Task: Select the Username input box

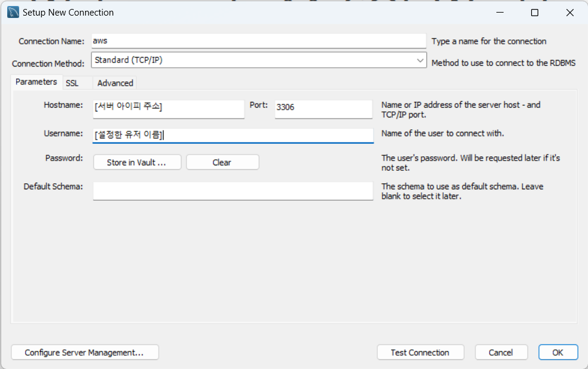Action: coord(232,135)
